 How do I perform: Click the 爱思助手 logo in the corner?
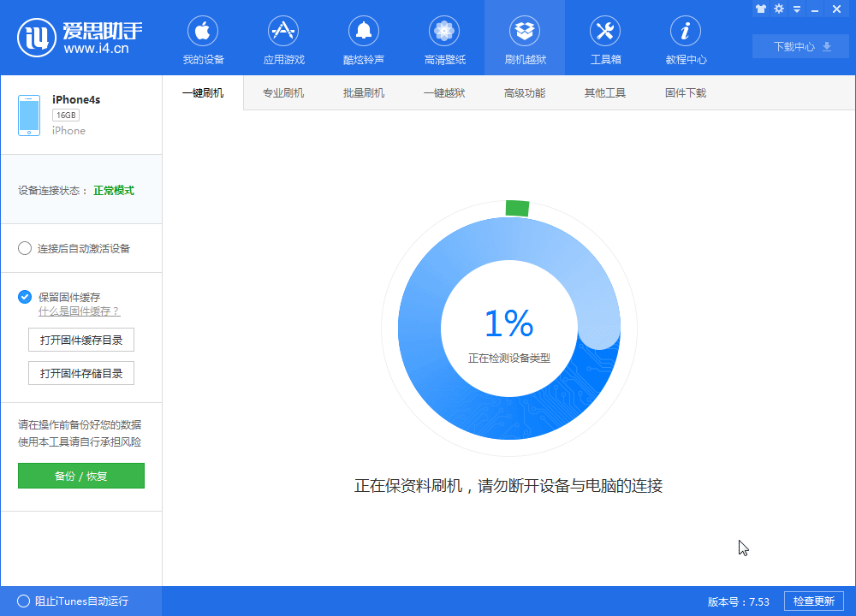click(38, 37)
